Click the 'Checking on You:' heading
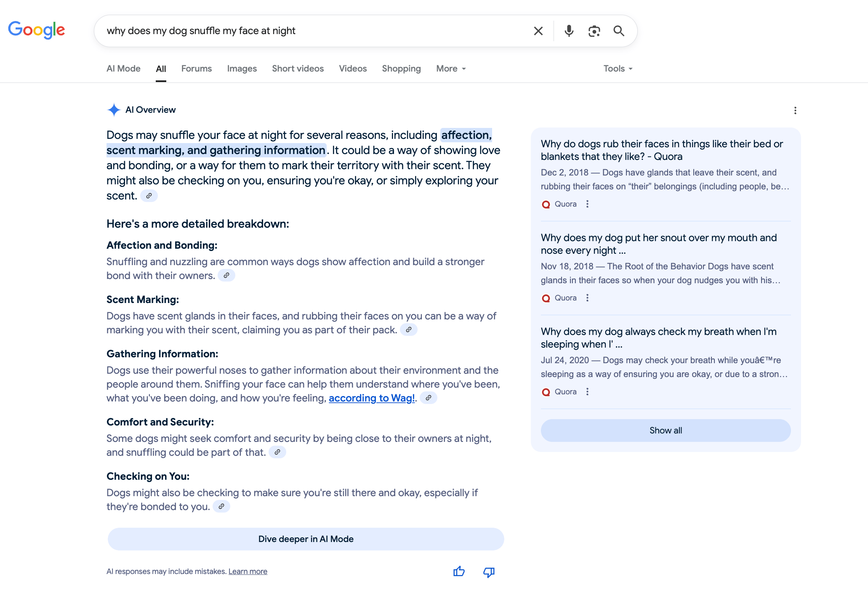The width and height of the screenshot is (868, 590). pos(148,476)
